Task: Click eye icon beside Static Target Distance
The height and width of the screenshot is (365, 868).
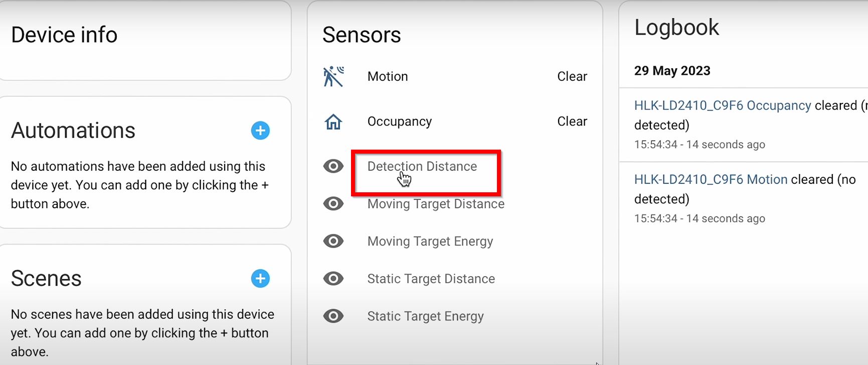Action: pos(333,279)
